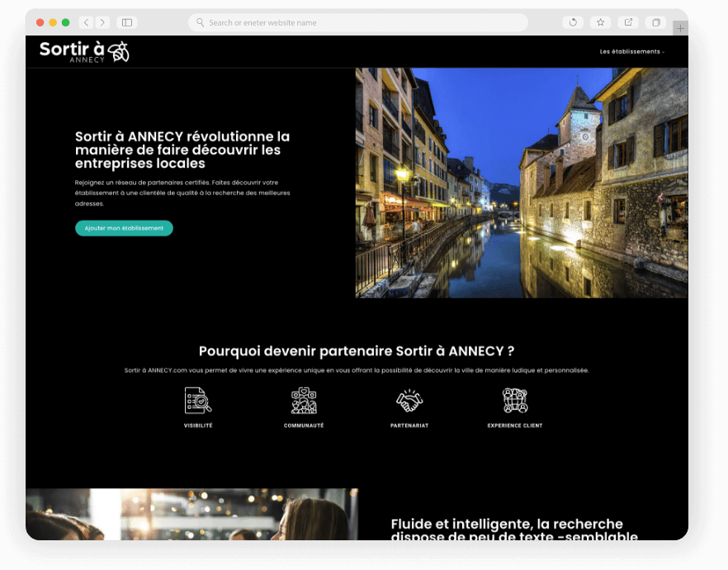Expand the Les établissements dropdown menu
The height and width of the screenshot is (570, 728).
tap(631, 51)
